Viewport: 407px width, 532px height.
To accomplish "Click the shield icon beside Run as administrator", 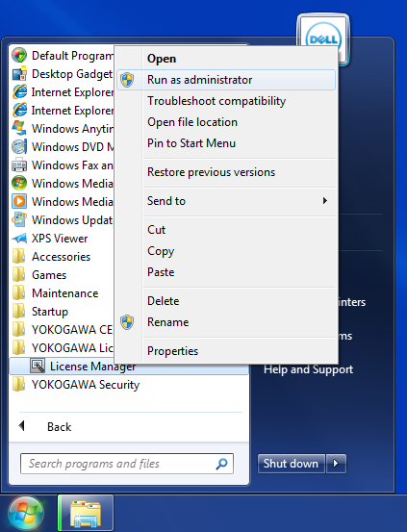I will tap(127, 80).
